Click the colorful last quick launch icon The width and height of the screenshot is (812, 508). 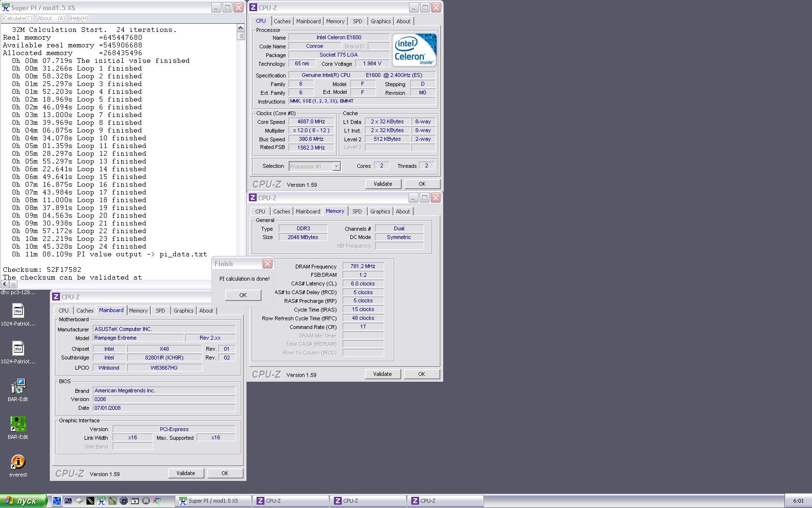click(157, 501)
